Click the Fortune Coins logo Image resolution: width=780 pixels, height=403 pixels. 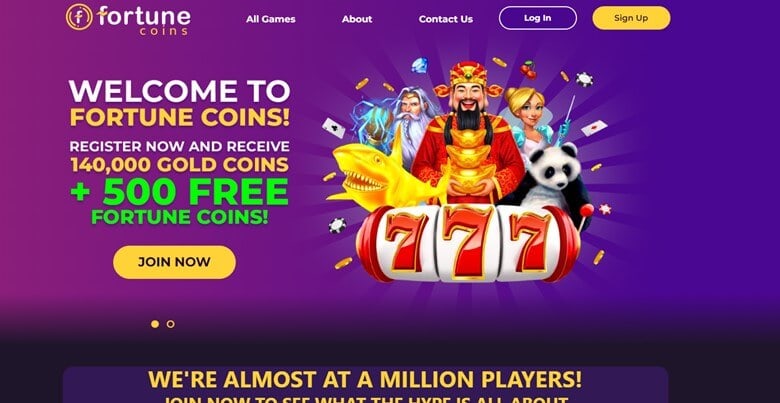click(128, 18)
